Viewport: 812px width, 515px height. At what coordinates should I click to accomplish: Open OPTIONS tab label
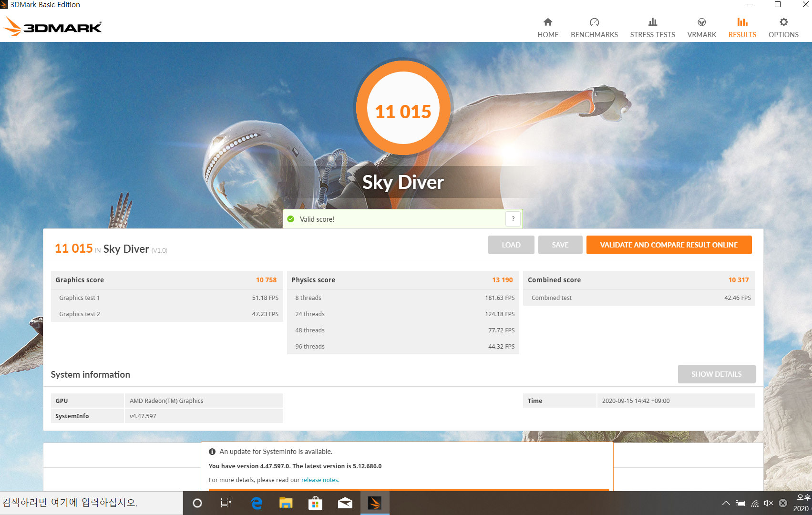coord(783,35)
